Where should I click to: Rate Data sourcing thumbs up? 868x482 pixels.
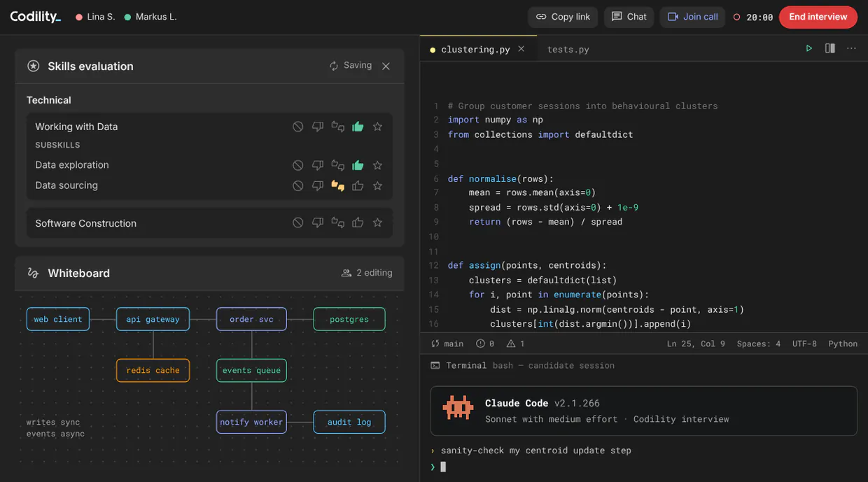point(358,185)
